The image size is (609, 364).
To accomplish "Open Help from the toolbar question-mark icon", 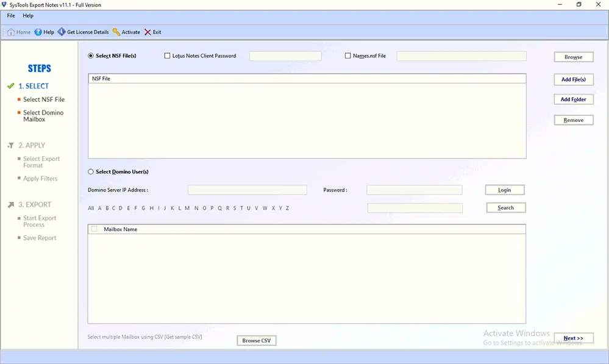I will point(38,32).
